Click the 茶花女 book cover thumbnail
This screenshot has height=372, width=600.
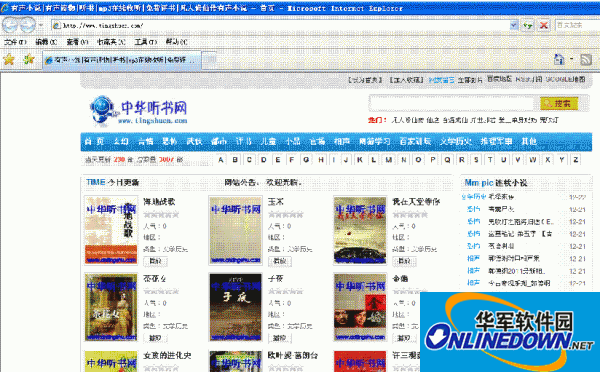[x=111, y=307]
